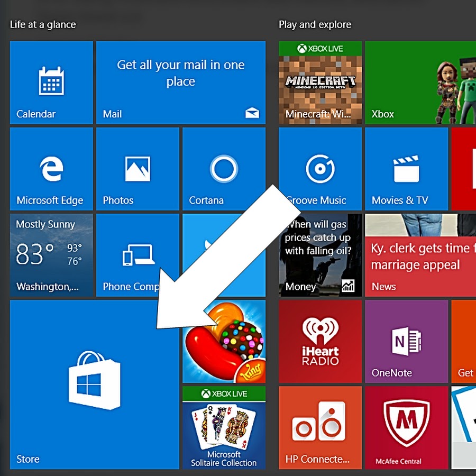Launch the Minecraft Xbox Live tile
The width and height of the screenshot is (476, 476).
tap(321, 83)
